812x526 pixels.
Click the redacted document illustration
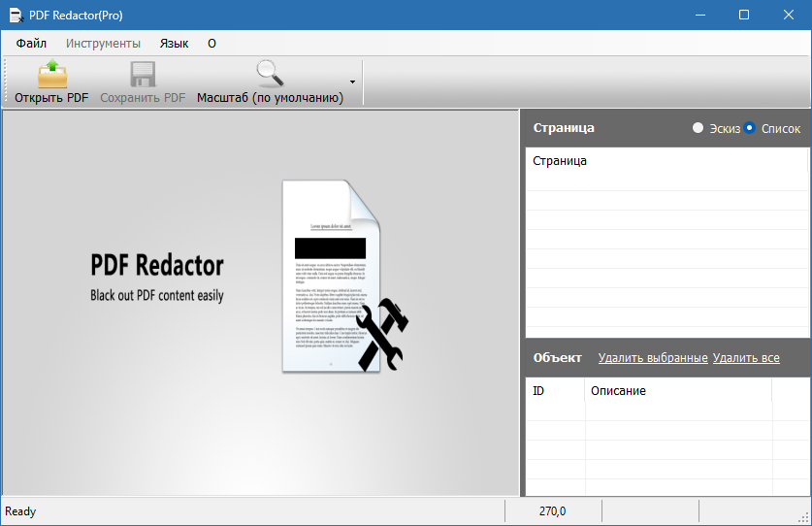pos(344,276)
